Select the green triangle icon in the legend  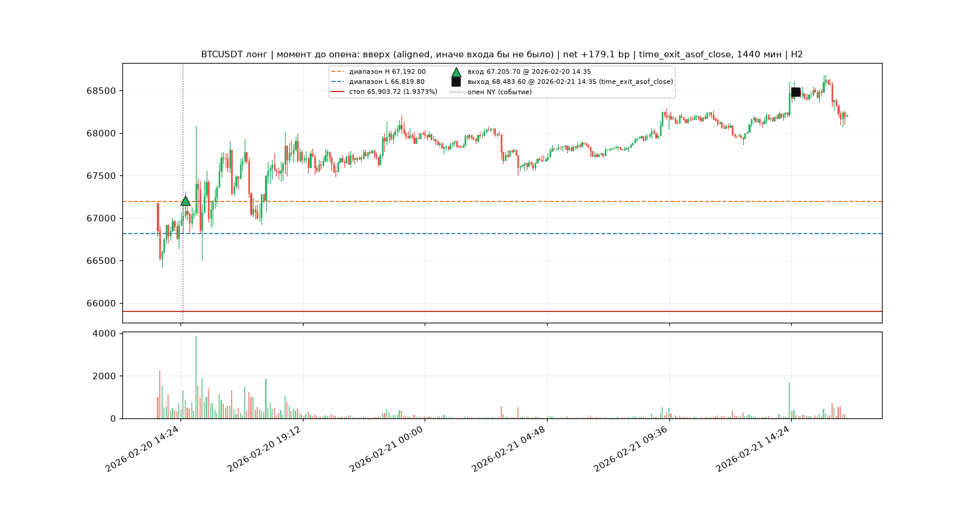(x=456, y=72)
